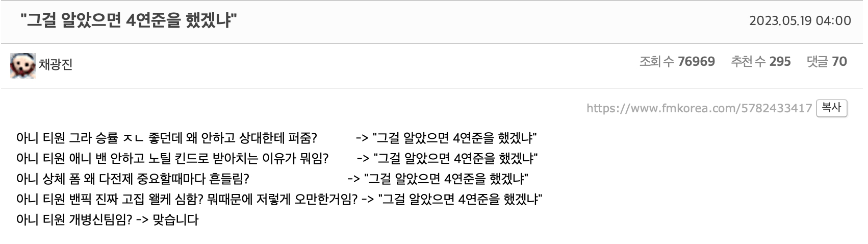The width and height of the screenshot is (868, 244).
Task: Click the post title "그걸 알았으면 4연준을 했겠냐"
Action: [129, 21]
